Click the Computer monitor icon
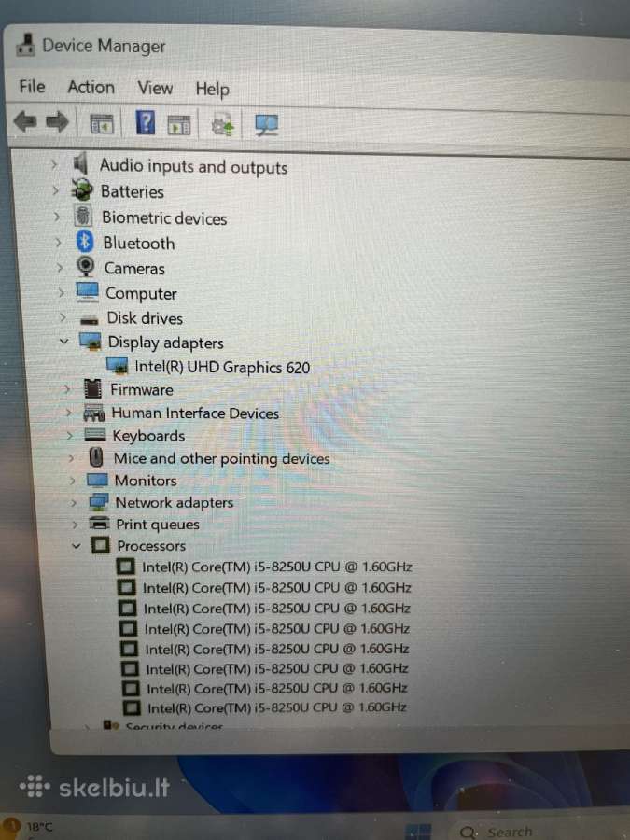 tap(88, 291)
